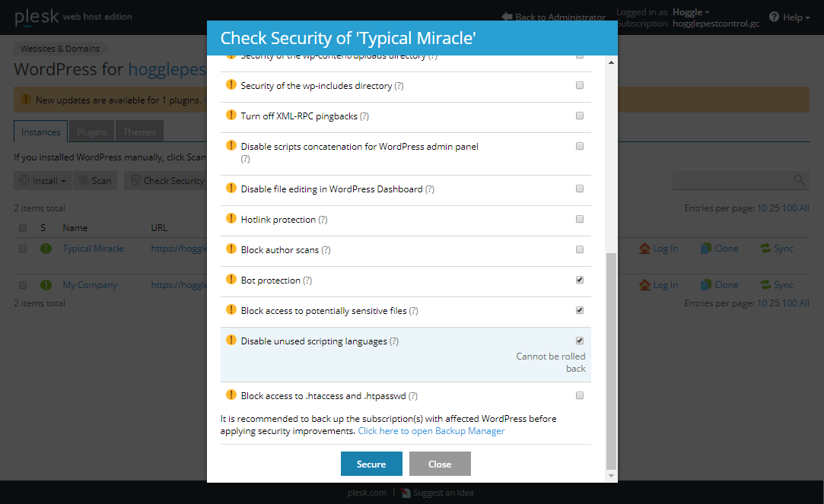
Task: Click the Help question mark icon
Action: (774, 17)
